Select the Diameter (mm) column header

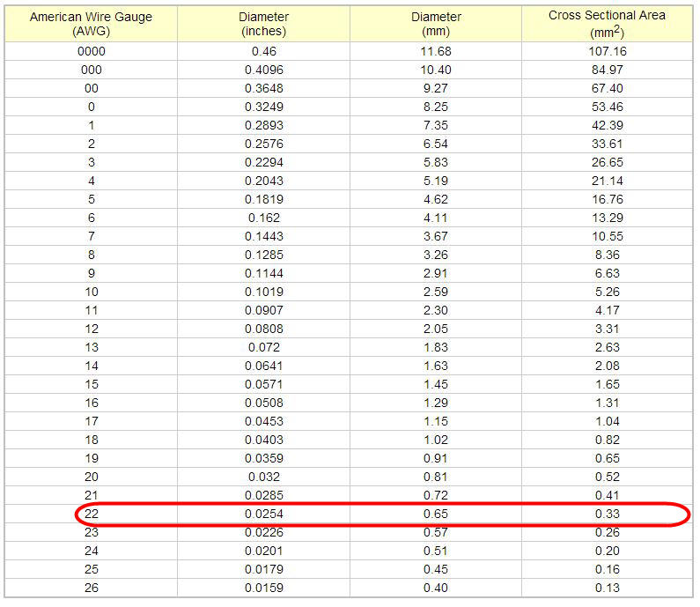[435, 24]
